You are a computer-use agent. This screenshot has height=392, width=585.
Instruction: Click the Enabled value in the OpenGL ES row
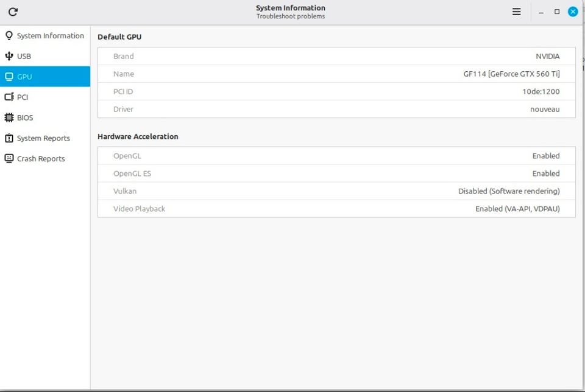point(546,173)
